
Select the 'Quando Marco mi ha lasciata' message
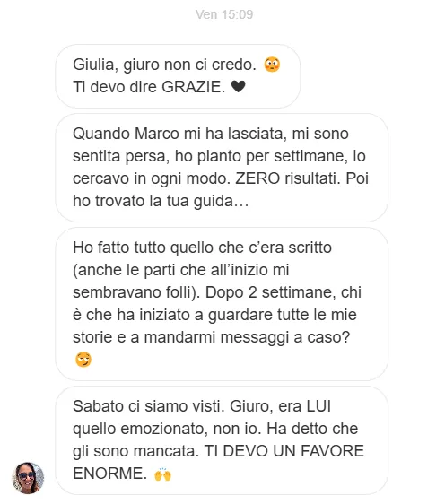222,168
